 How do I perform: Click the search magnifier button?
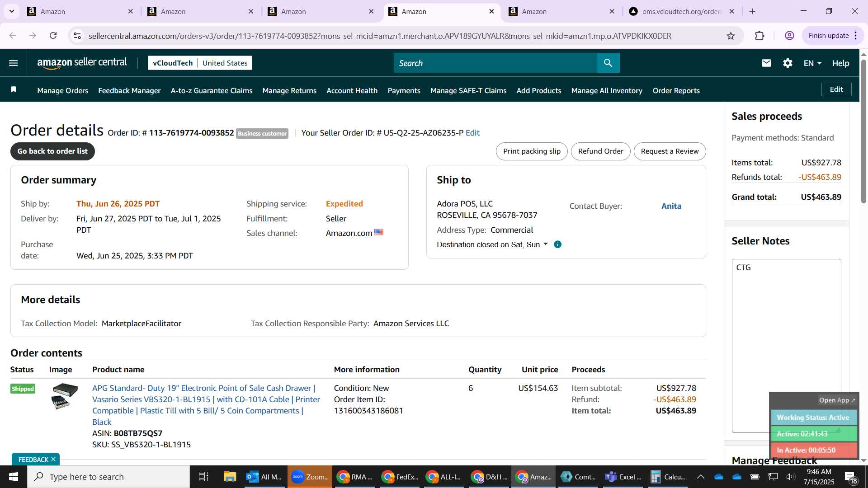click(608, 63)
